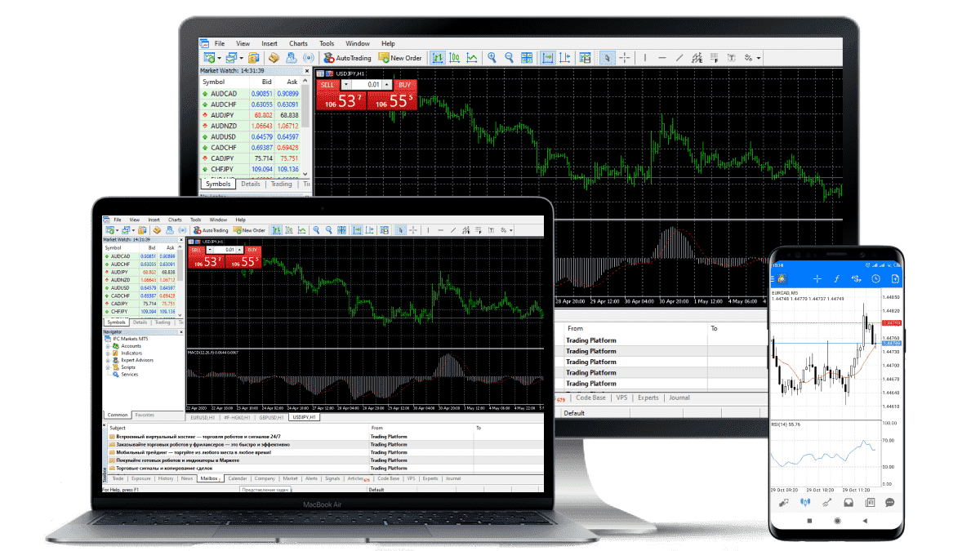
Task: Tap the clock timeframe icon on the phone
Action: [x=875, y=278]
